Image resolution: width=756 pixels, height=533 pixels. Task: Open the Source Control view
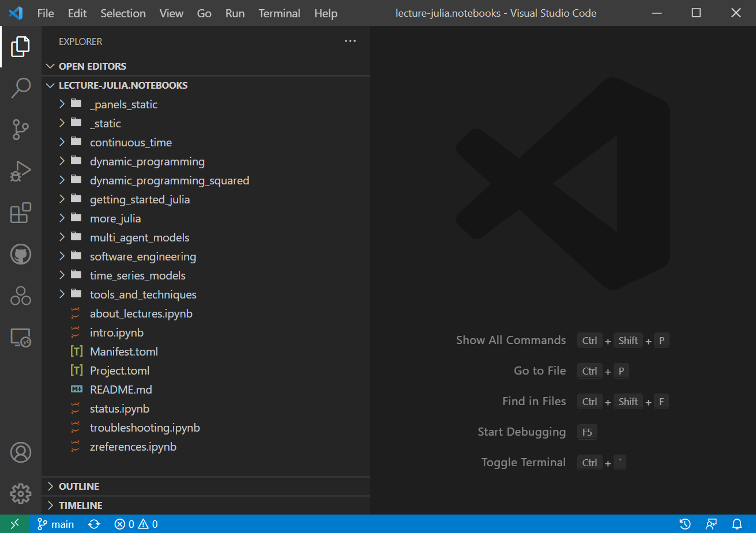pos(21,130)
